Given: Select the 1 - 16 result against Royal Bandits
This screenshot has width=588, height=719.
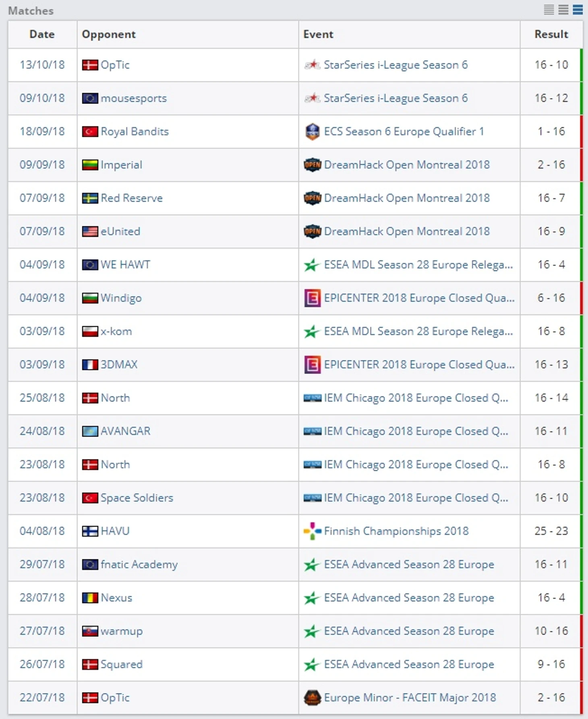Looking at the screenshot, I should pyautogui.click(x=551, y=132).
